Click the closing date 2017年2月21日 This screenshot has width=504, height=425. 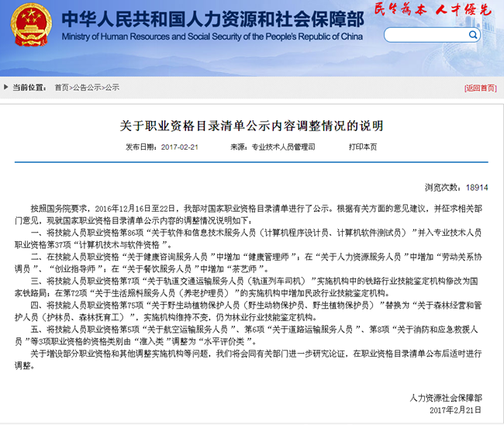point(455,410)
